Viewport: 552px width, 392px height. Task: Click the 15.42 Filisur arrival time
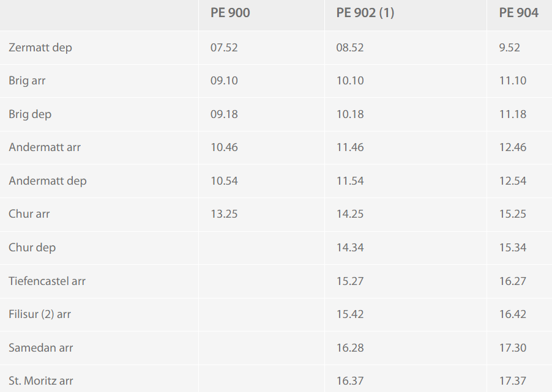[350, 314]
